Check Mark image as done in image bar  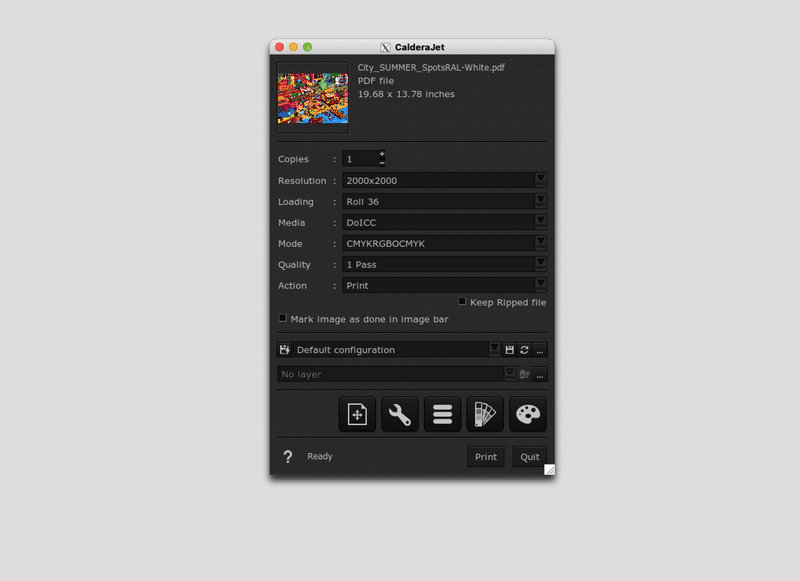pos(283,318)
